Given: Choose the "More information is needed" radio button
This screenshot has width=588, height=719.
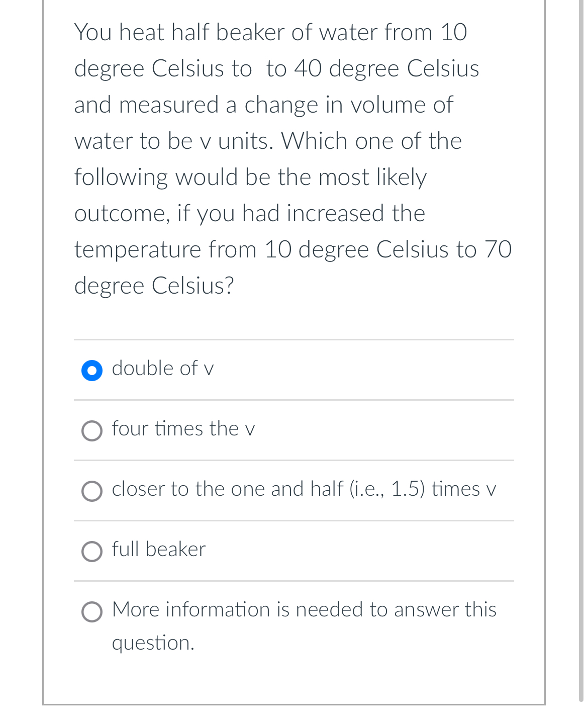Looking at the screenshot, I should 92,612.
